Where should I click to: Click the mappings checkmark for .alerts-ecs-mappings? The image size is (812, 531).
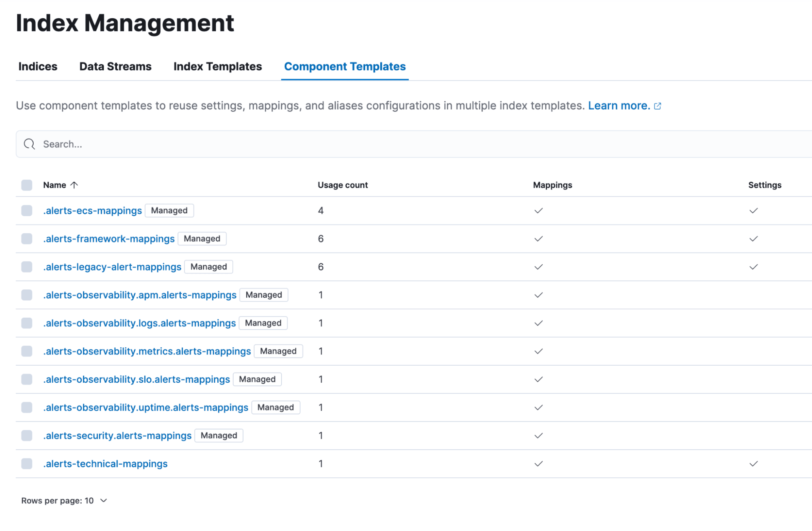pos(538,210)
